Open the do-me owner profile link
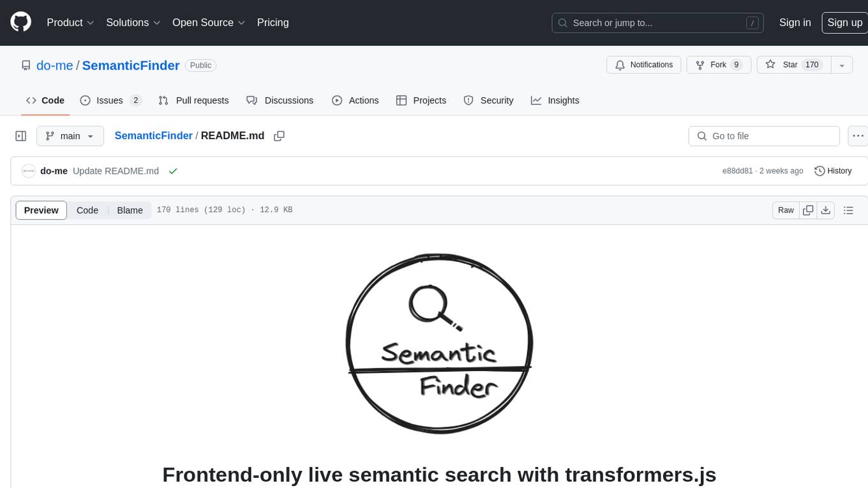Viewport: 868px width, 488px height. pos(55,65)
